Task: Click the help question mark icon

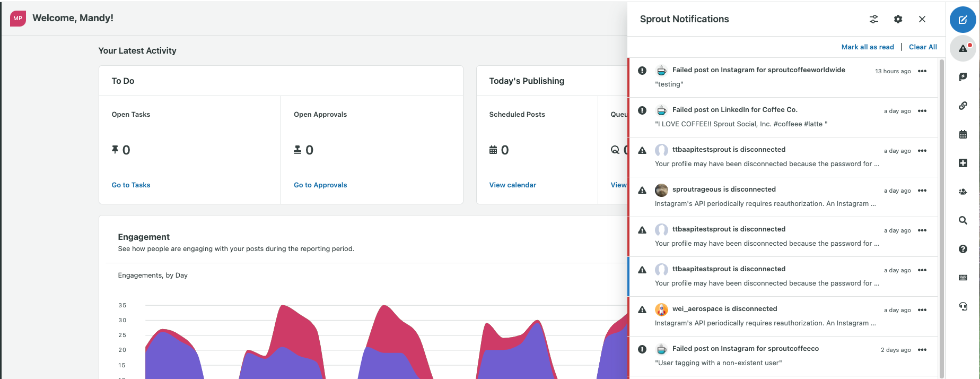Action: click(963, 249)
